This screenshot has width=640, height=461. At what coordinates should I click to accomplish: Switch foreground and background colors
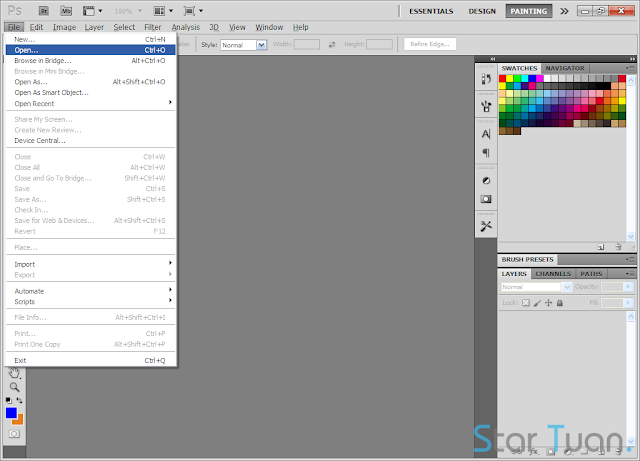click(19, 400)
